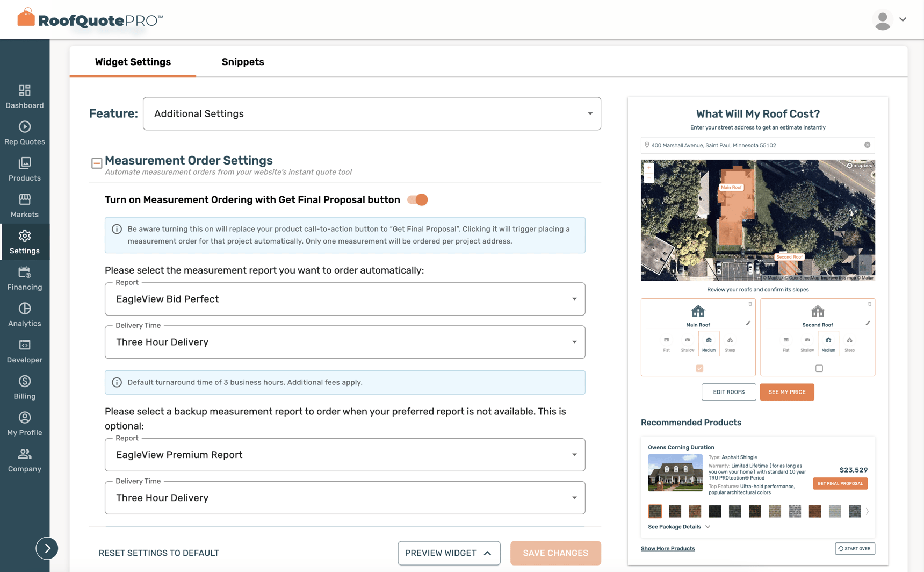Open the Feature dropdown

pos(372,113)
